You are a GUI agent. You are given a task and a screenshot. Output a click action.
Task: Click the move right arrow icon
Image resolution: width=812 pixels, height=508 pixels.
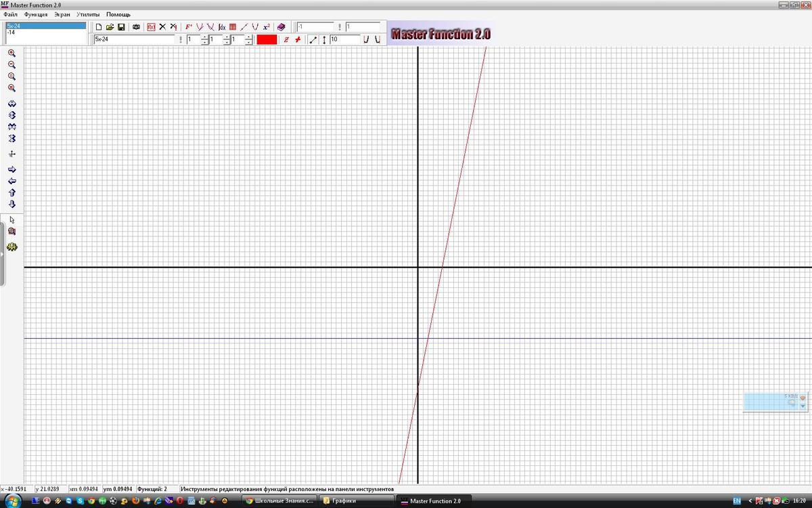(12, 169)
